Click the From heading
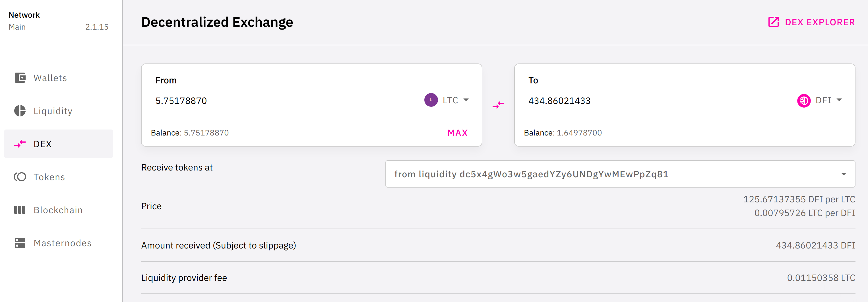868x302 pixels. pos(166,81)
